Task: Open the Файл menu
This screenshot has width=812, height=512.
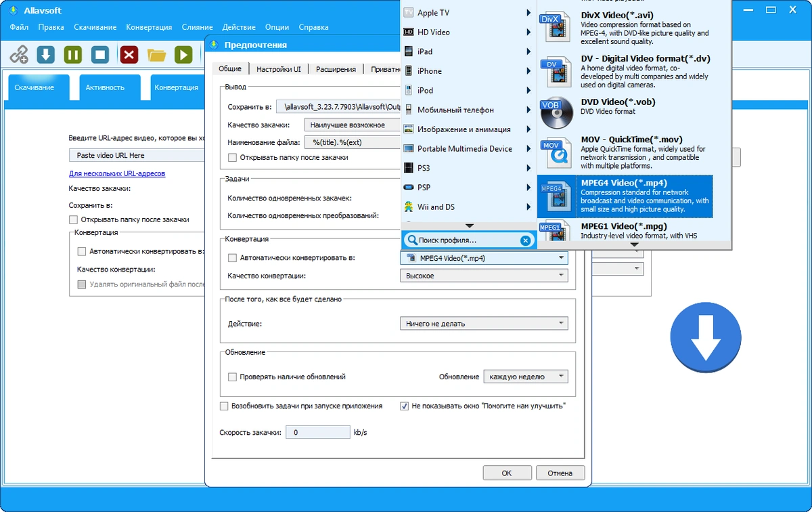Action: click(19, 27)
